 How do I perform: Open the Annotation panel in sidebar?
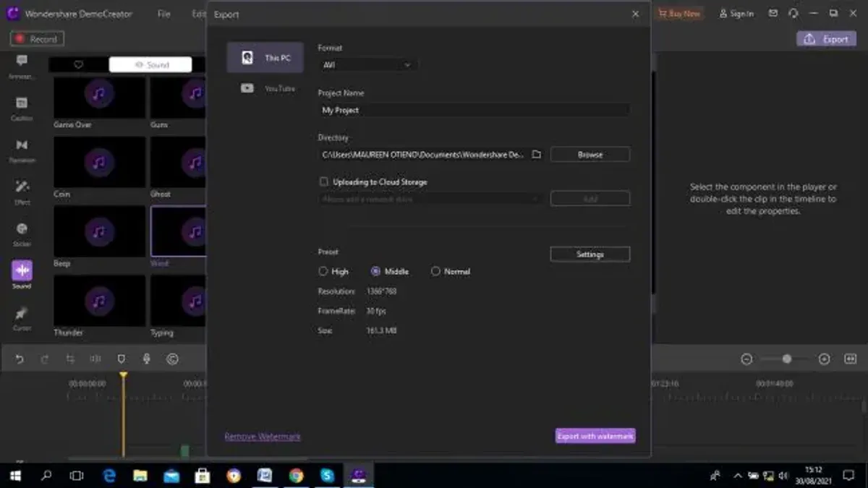pos(22,65)
